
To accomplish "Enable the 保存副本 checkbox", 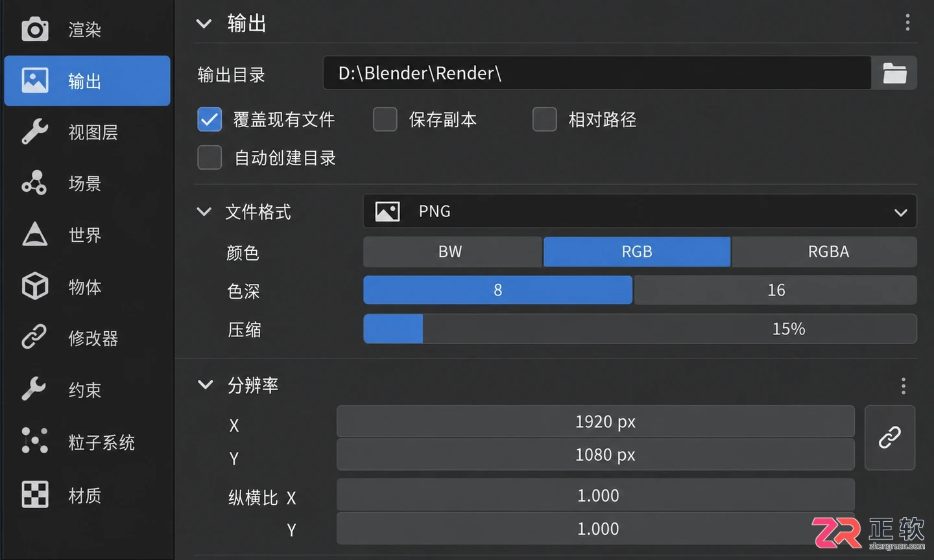I will pos(385,119).
